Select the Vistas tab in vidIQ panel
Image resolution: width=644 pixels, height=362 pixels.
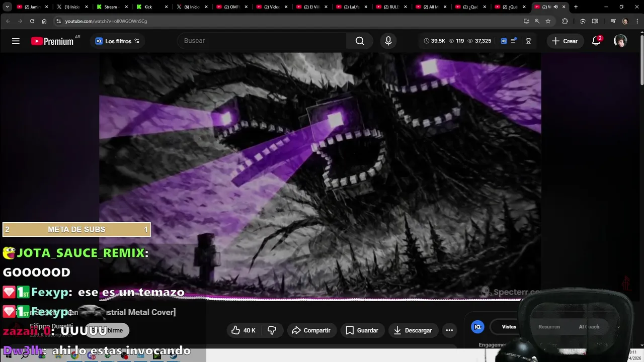click(x=509, y=327)
